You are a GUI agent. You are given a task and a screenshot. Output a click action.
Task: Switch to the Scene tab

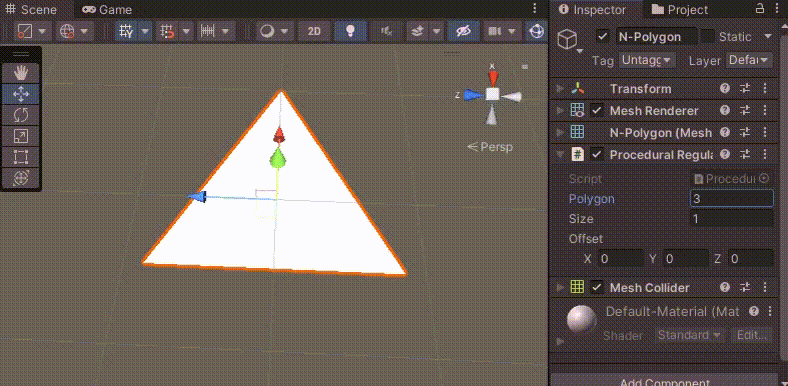[x=33, y=10]
